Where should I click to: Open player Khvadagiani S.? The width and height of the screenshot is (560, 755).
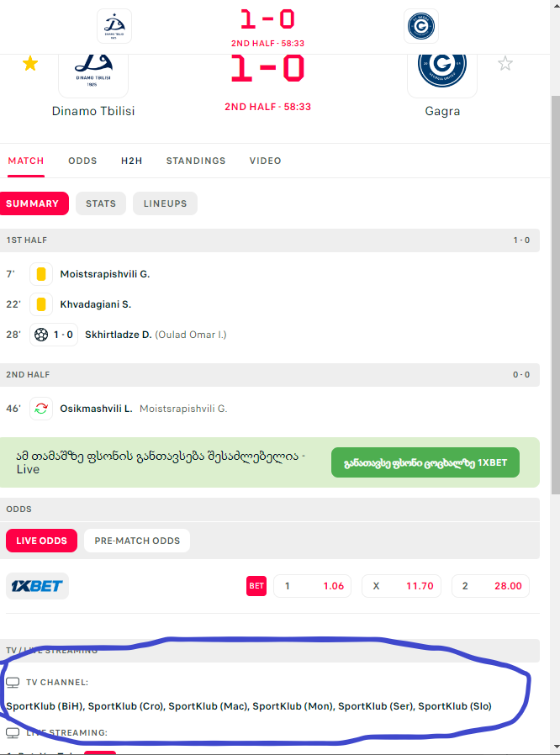95,304
